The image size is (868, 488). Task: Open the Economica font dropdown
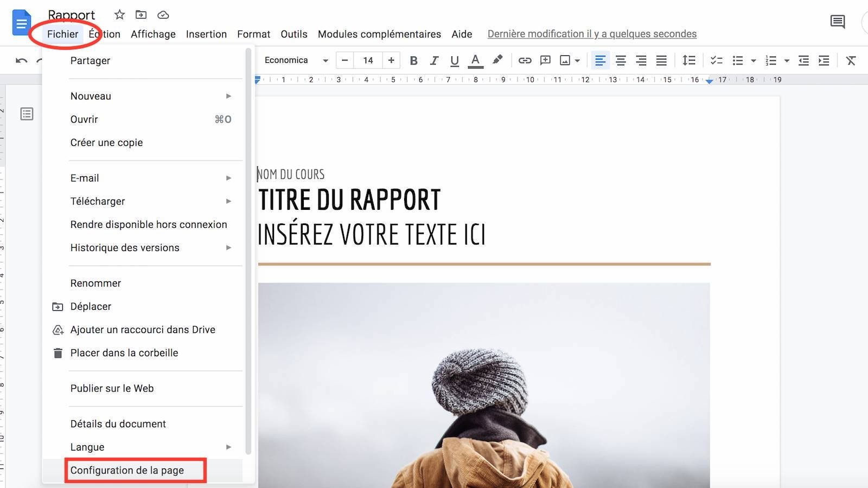tap(293, 60)
